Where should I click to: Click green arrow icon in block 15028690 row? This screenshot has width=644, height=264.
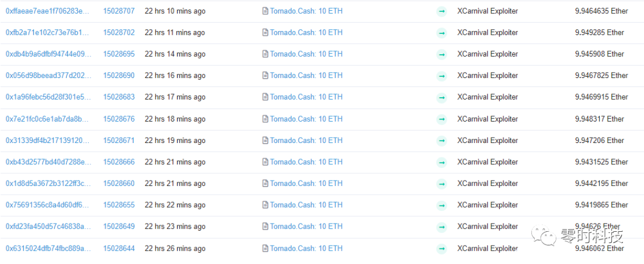pos(441,76)
